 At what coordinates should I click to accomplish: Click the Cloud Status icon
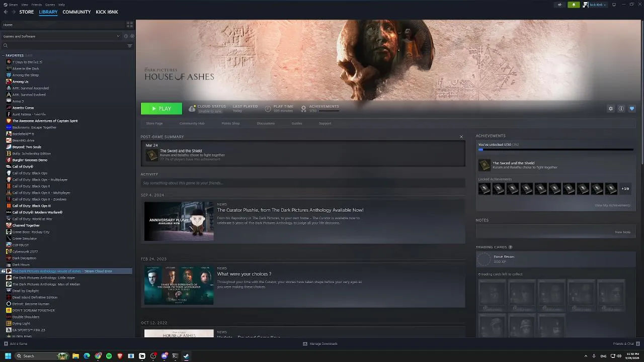tap(192, 109)
